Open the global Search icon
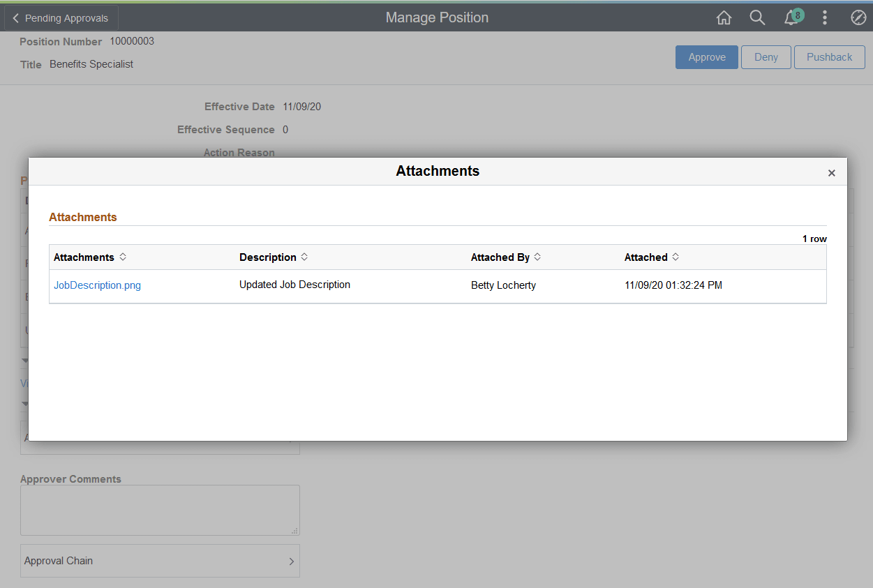The image size is (873, 588). (x=757, y=17)
